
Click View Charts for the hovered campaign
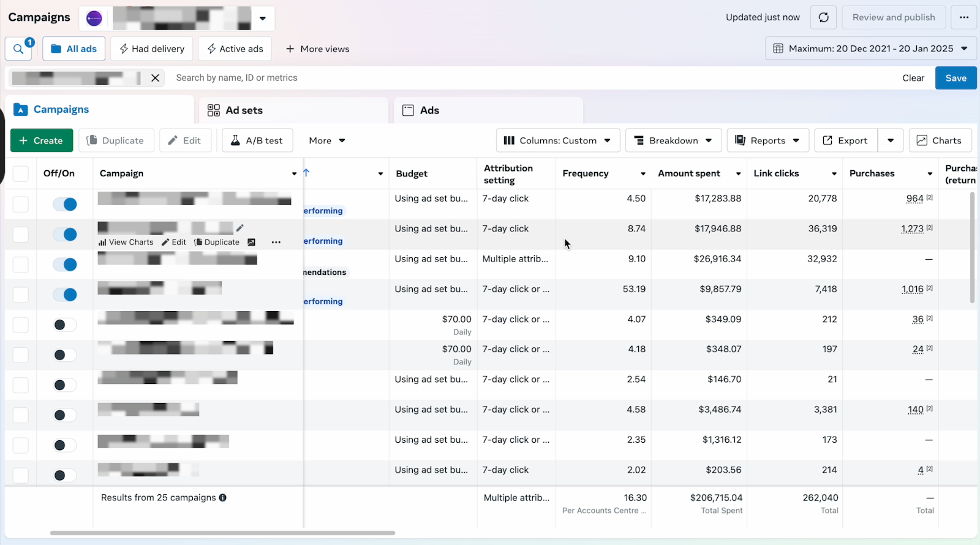coord(126,242)
